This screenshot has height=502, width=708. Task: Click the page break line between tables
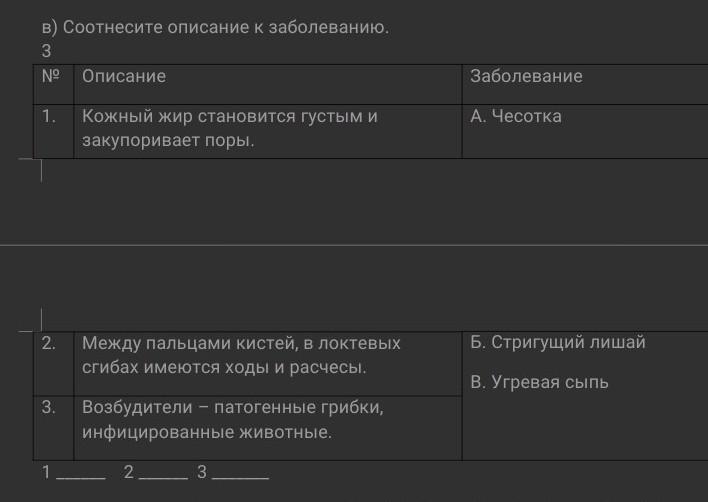pyautogui.click(x=354, y=246)
